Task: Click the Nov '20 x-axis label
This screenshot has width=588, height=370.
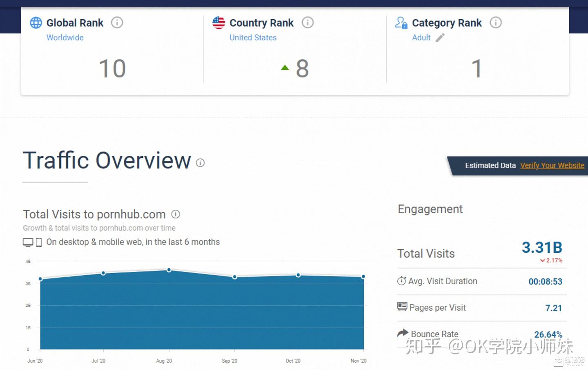Action: pyautogui.click(x=359, y=361)
